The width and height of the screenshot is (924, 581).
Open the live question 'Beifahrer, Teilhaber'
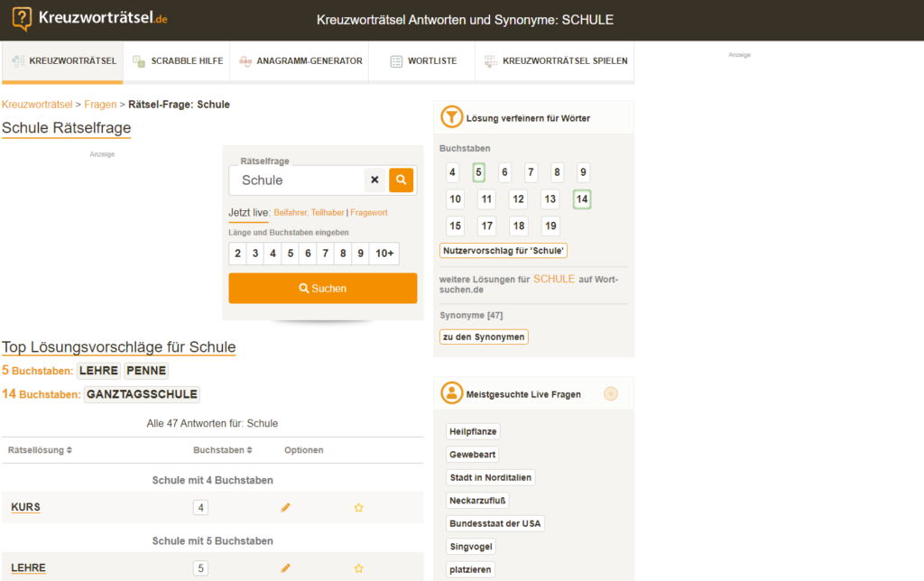point(309,213)
